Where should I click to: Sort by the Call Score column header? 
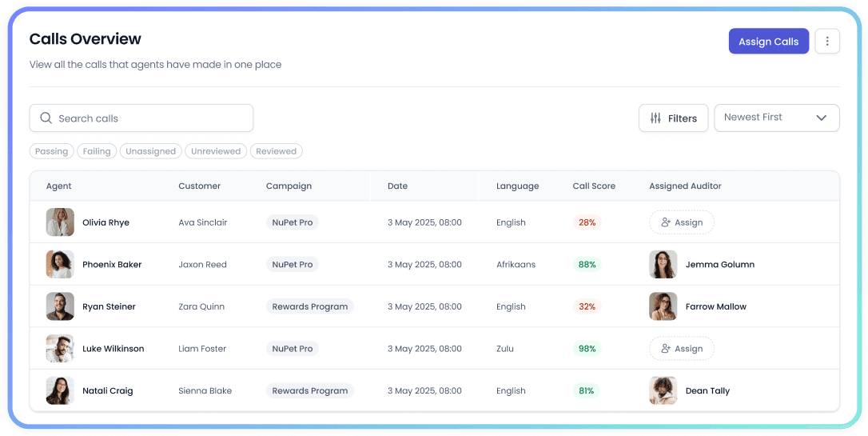click(594, 186)
